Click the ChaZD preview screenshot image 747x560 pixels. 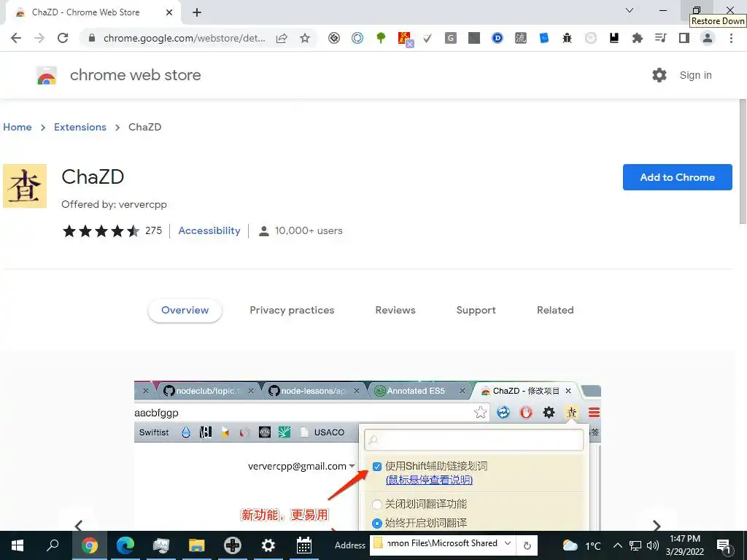pos(368,456)
